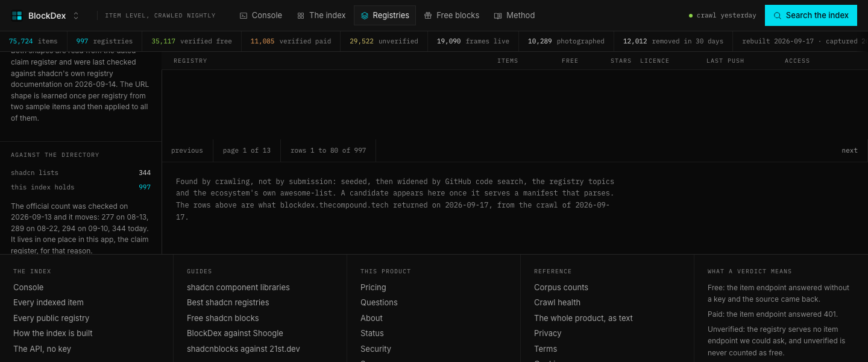Open the shadcn component libraries guide
The height and width of the screenshot is (362, 868).
click(238, 288)
